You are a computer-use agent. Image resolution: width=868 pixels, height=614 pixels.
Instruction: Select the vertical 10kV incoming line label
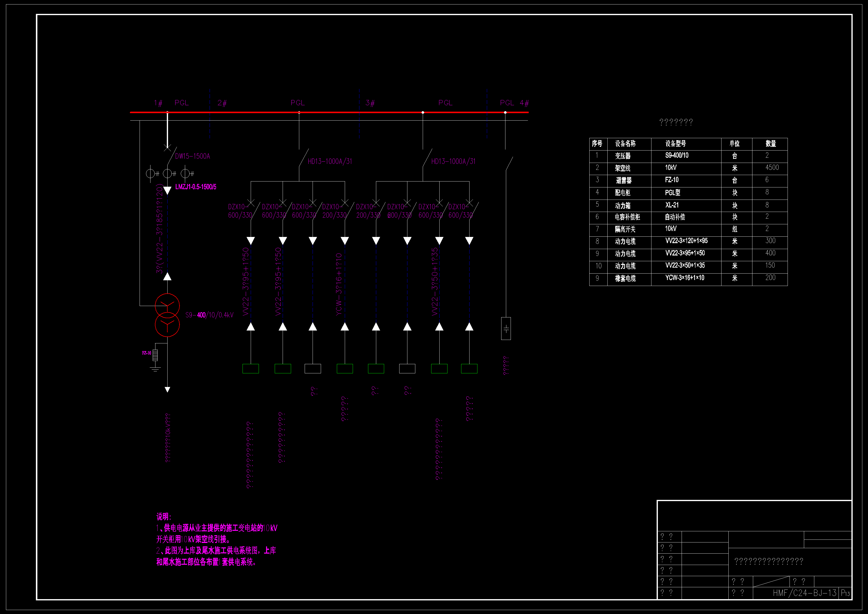[168, 437]
